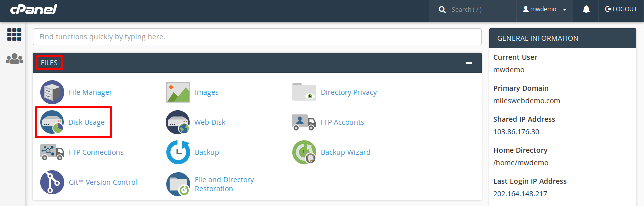Open the File Manager icon
Screen dimensions: 644x206
click(x=52, y=92)
